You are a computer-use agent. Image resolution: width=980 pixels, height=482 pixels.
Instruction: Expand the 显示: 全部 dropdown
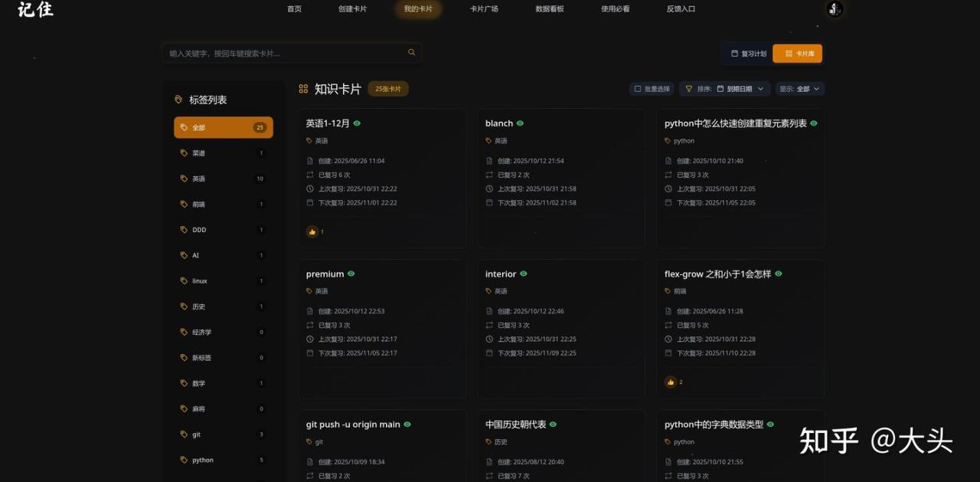click(x=799, y=89)
